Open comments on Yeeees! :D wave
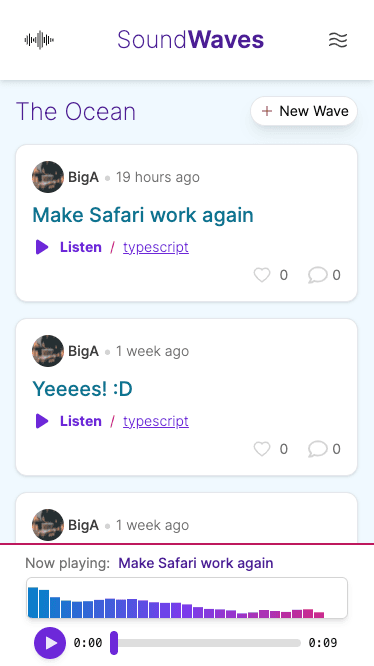The width and height of the screenshot is (374, 666). click(318, 449)
